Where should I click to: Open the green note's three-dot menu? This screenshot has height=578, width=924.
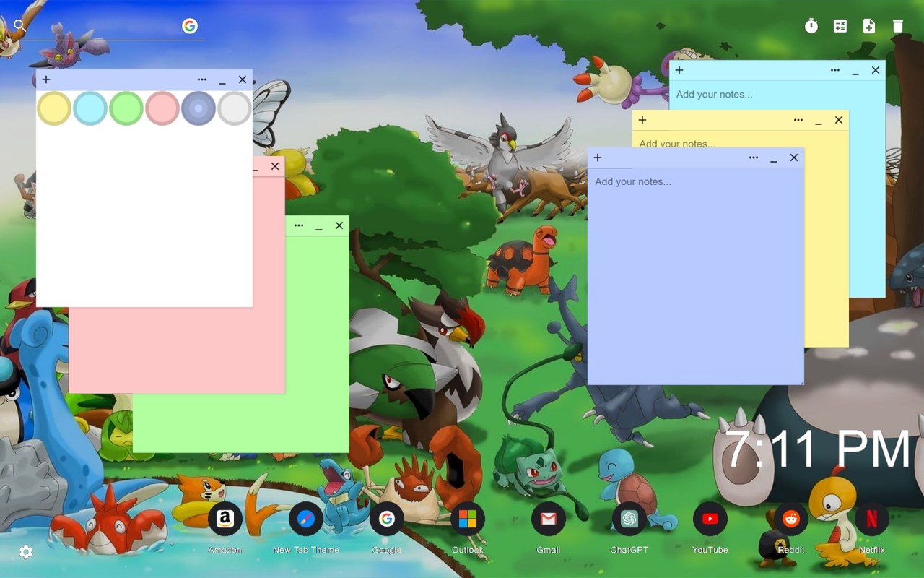(299, 225)
